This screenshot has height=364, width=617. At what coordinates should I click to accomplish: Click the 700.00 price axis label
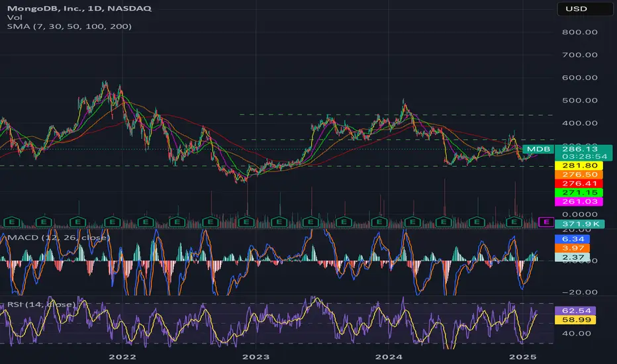click(x=580, y=55)
